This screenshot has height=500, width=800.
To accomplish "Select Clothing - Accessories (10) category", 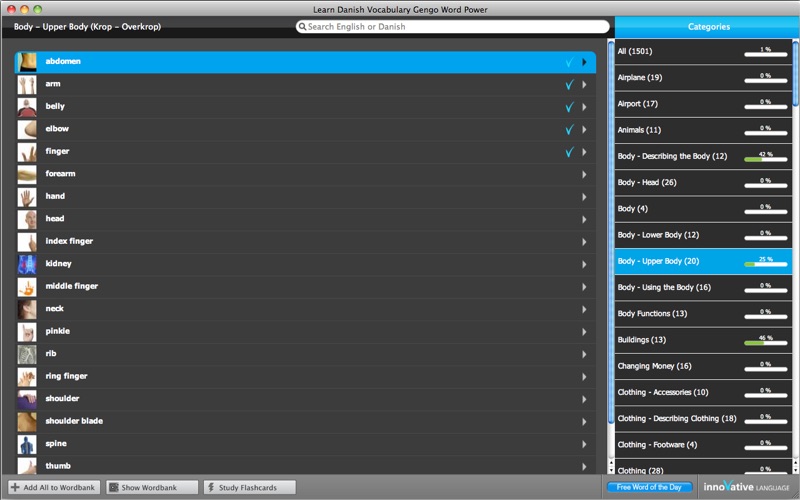I will [x=703, y=392].
